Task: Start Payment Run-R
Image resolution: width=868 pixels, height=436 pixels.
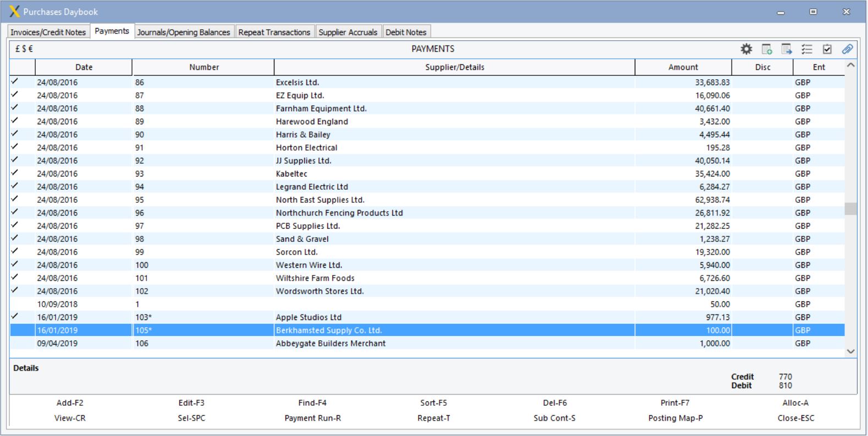Action: tap(312, 418)
